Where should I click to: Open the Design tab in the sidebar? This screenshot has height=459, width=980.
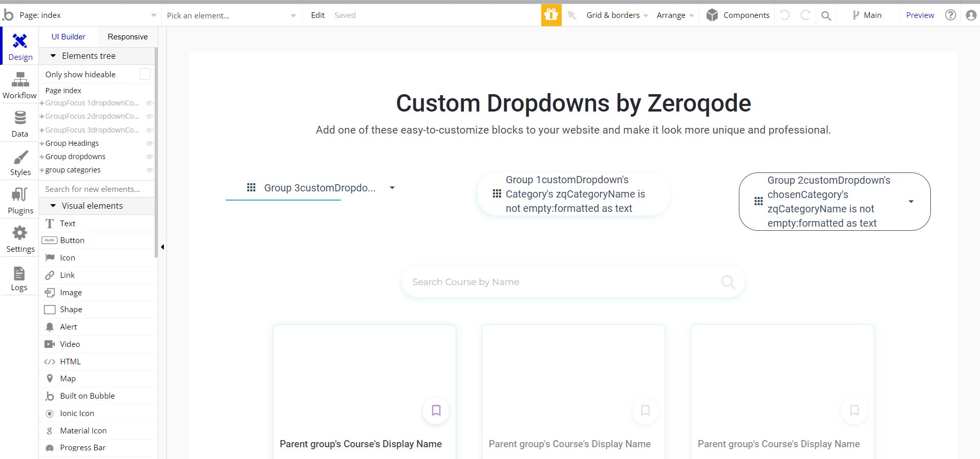pos(20,47)
